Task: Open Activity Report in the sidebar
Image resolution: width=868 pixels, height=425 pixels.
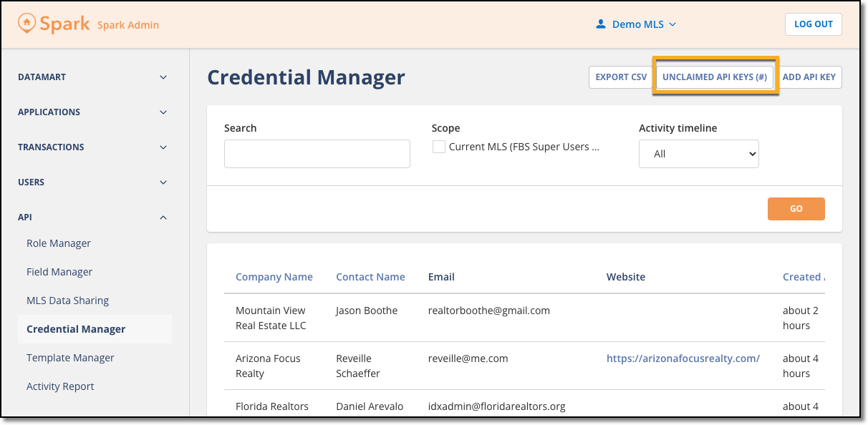Action: pyautogui.click(x=60, y=386)
